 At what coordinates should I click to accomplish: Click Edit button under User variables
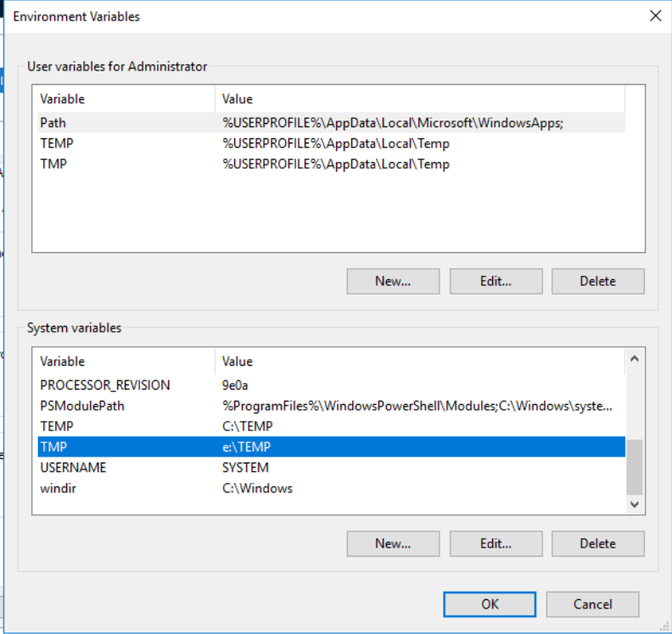coord(496,281)
